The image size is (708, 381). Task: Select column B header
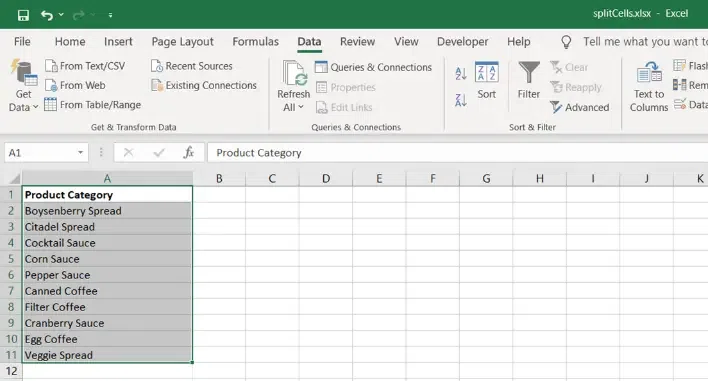point(219,178)
